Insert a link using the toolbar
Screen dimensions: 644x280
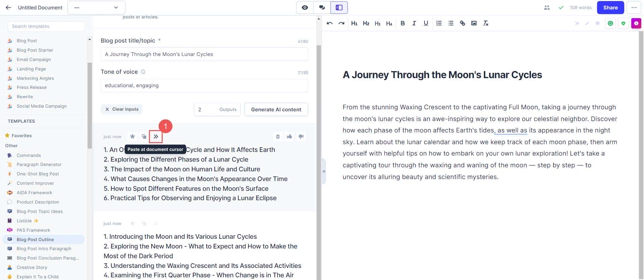coord(462,23)
